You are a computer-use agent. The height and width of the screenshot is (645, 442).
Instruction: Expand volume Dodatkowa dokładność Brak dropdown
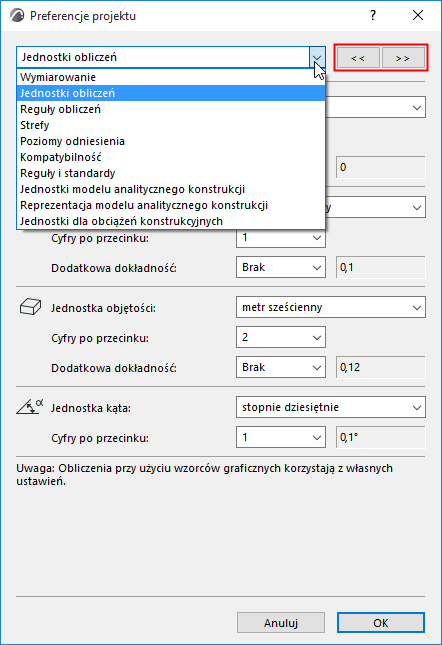281,367
